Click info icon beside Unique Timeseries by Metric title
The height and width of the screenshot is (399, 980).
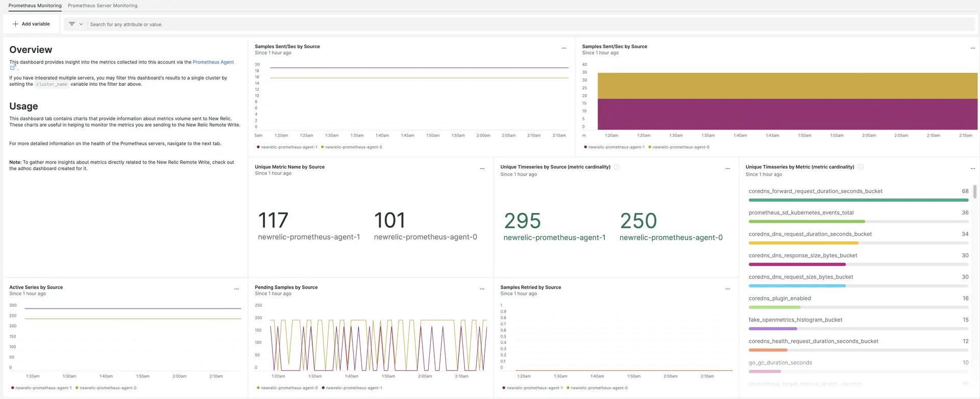click(x=860, y=167)
